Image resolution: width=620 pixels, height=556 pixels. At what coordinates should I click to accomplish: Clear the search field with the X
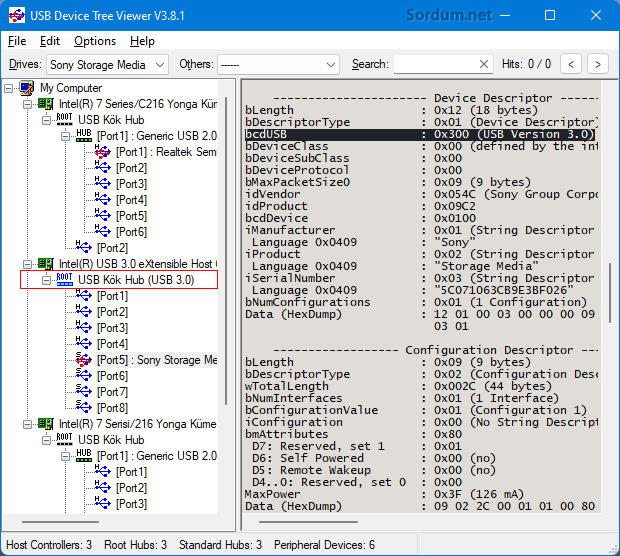tap(484, 64)
